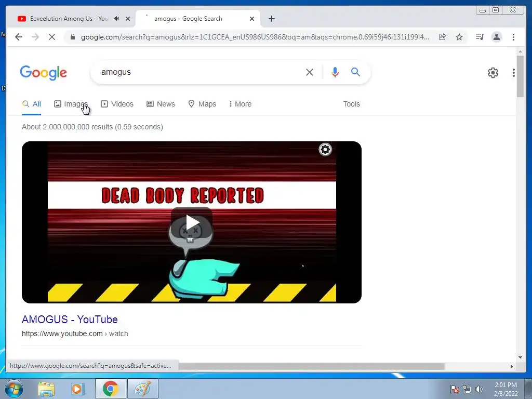Switch to Maps results
The image size is (532, 399).
[202, 104]
